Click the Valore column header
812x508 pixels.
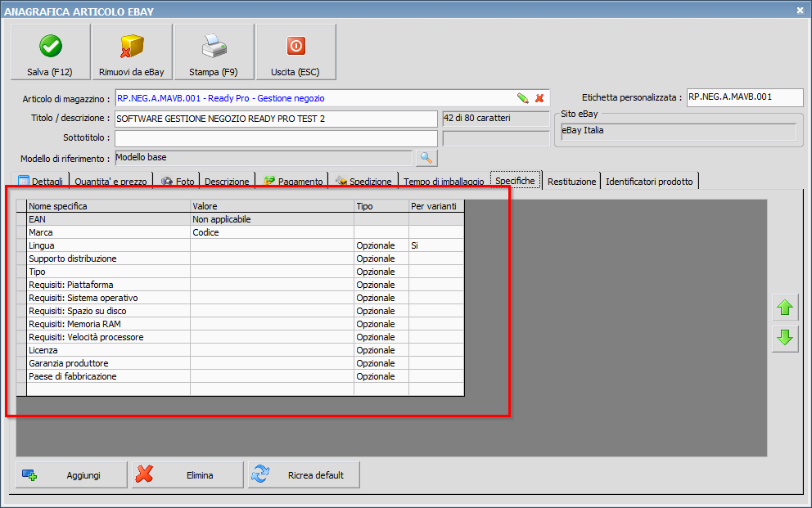point(273,206)
